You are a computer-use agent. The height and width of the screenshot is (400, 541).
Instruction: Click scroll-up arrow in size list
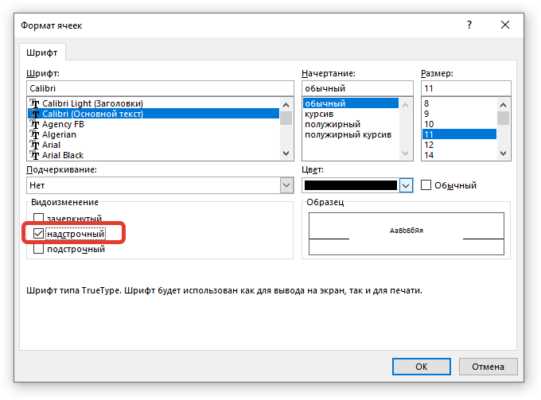tap(503, 104)
